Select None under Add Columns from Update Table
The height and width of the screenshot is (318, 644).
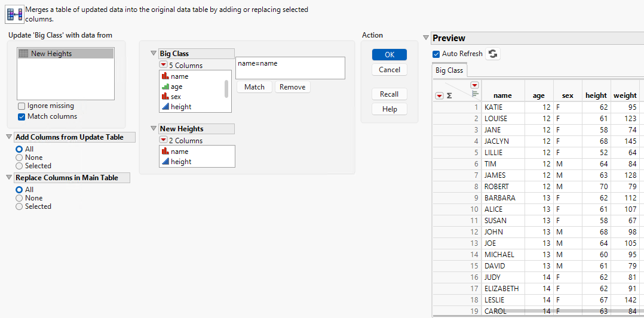pos(19,157)
